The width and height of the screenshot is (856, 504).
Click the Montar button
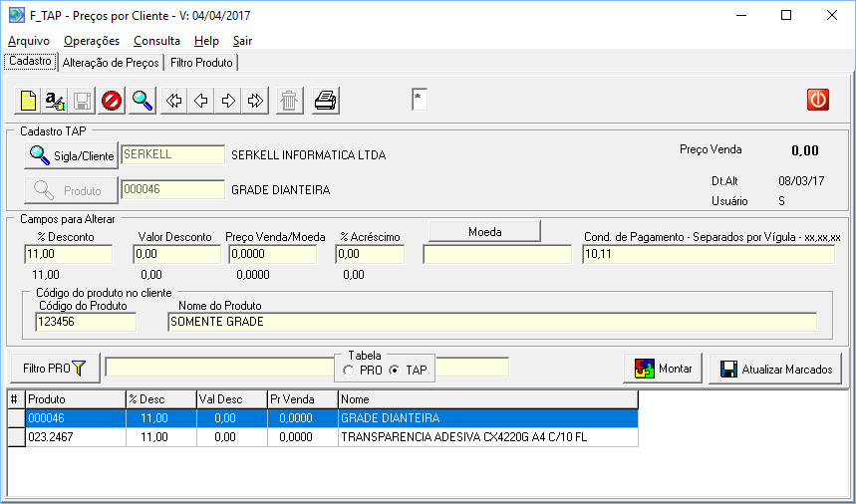point(663,369)
